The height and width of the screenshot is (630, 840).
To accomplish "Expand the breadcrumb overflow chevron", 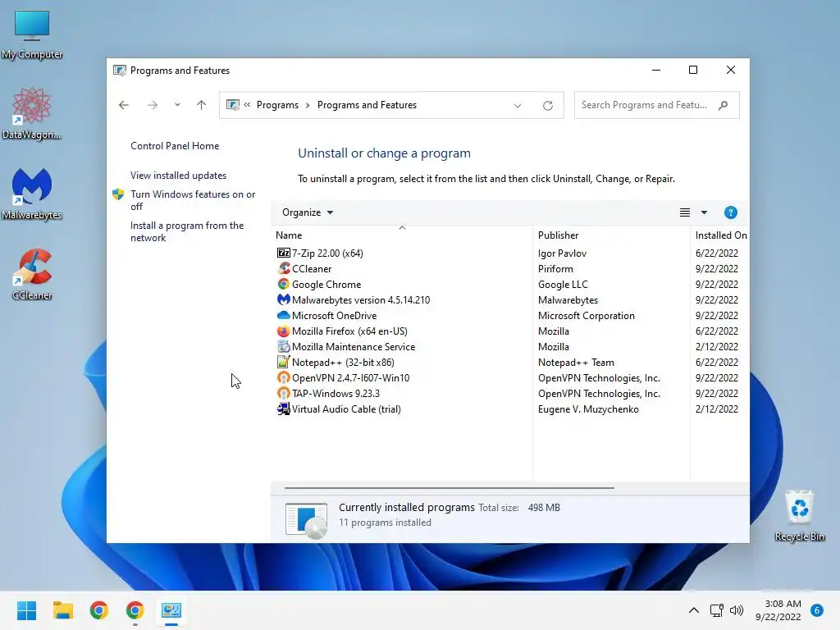I will (247, 105).
